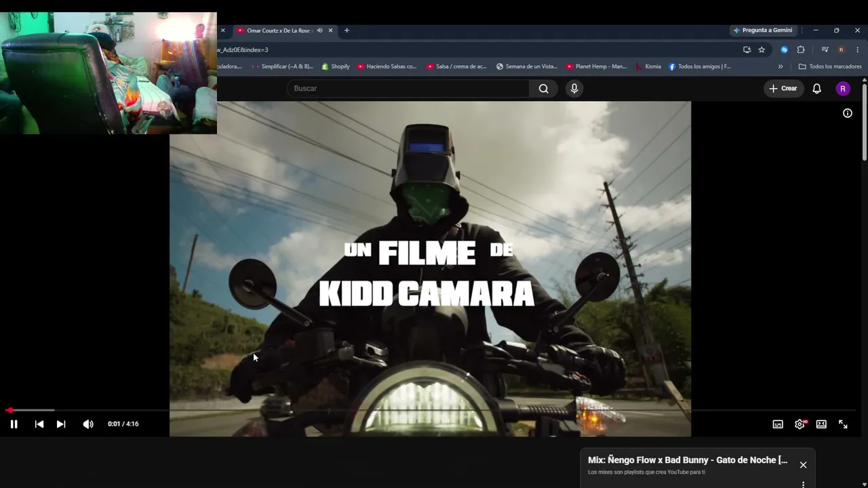This screenshot has width=868, height=488.
Task: Open Todos los marcadores folder
Action: 830,66
